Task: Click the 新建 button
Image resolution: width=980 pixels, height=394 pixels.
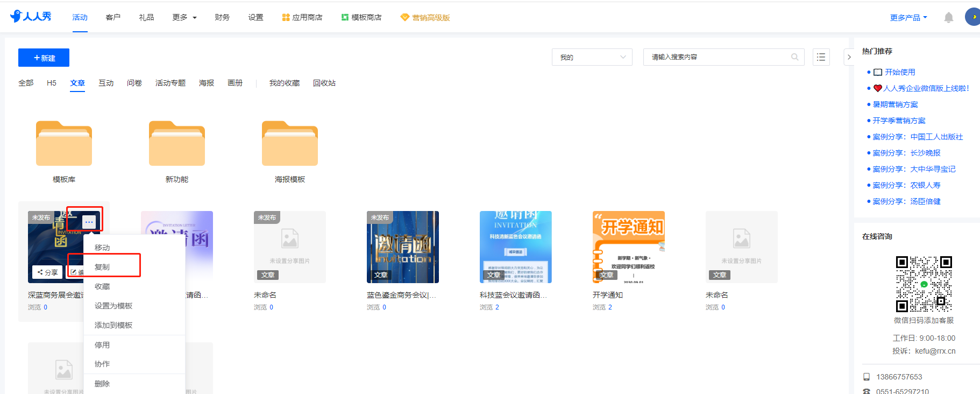Action: coord(44,58)
